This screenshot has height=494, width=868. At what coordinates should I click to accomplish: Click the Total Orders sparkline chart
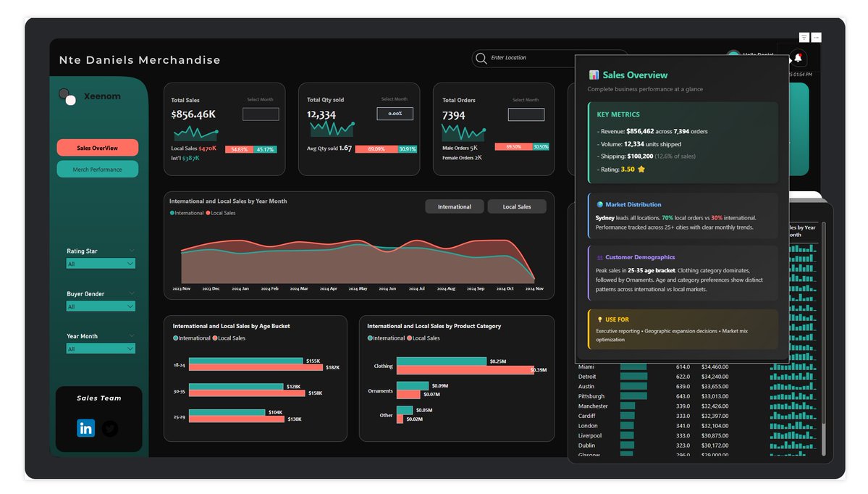coord(464,133)
